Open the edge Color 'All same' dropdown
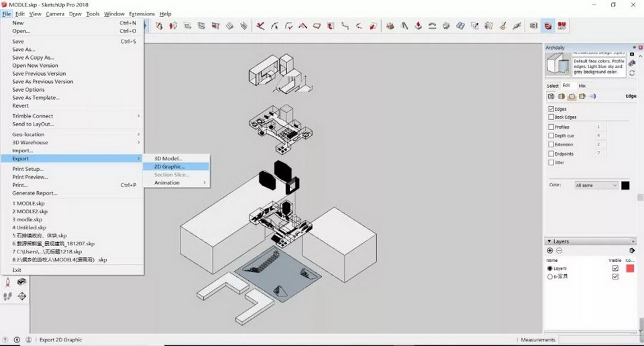 click(x=596, y=185)
